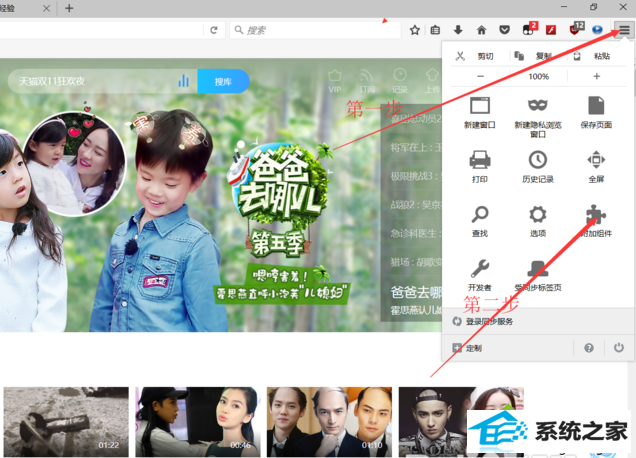
Task: Open new private window (新建隐私浏览窗口)
Action: pos(538,117)
